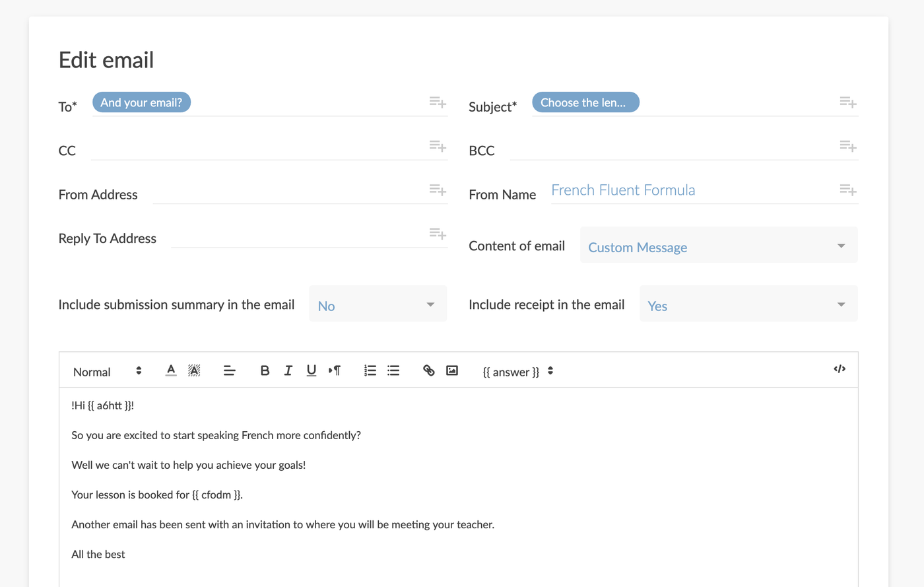Add a field to the Subject line
This screenshot has height=587, width=924.
pos(847,102)
